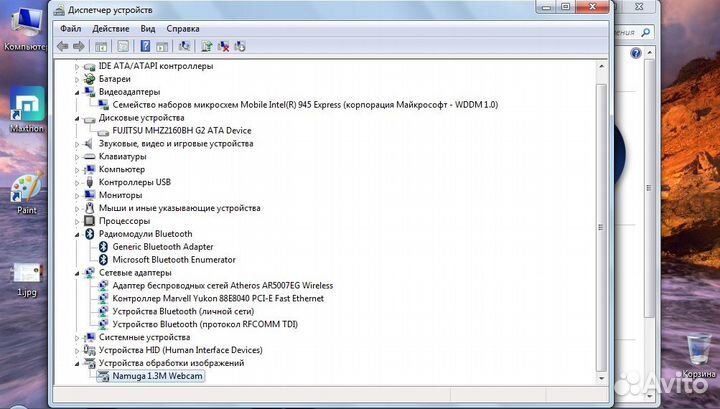Collapse the Радиомодули Bluetooth category
The height and width of the screenshot is (409, 720).
tap(77, 235)
